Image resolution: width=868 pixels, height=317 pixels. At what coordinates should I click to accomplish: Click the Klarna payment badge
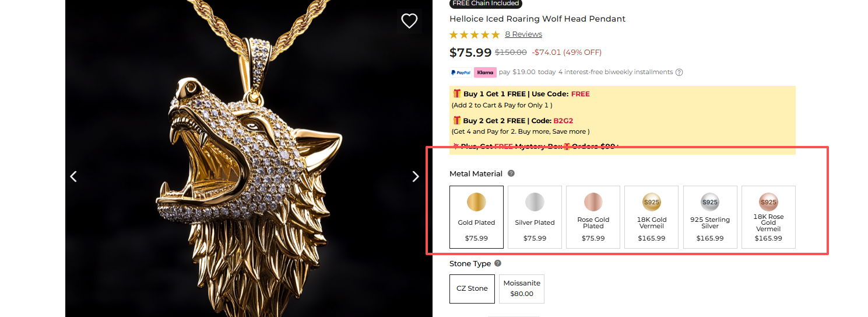[x=484, y=72]
